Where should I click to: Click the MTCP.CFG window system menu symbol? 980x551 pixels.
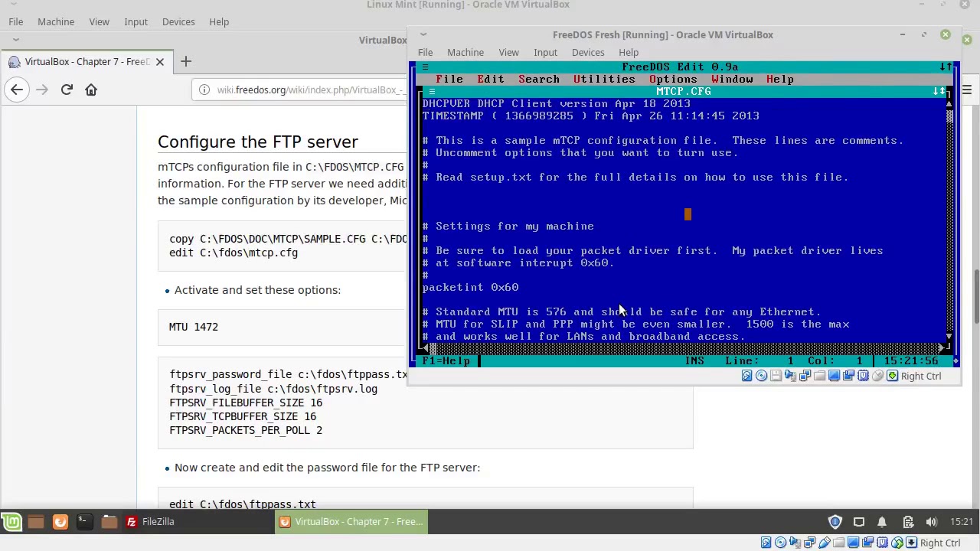432,91
